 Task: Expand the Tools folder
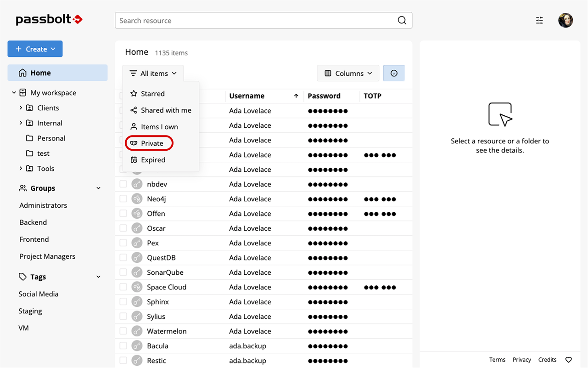coord(21,169)
